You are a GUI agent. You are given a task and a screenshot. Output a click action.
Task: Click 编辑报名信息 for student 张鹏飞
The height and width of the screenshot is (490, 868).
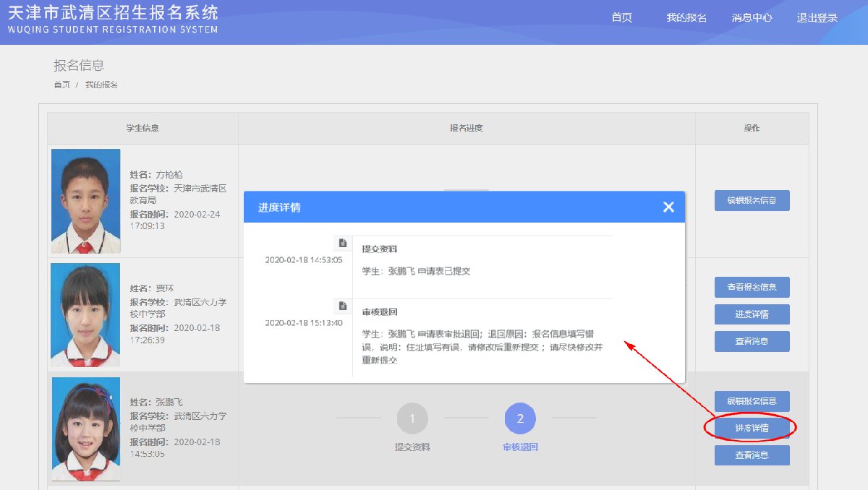tap(752, 401)
